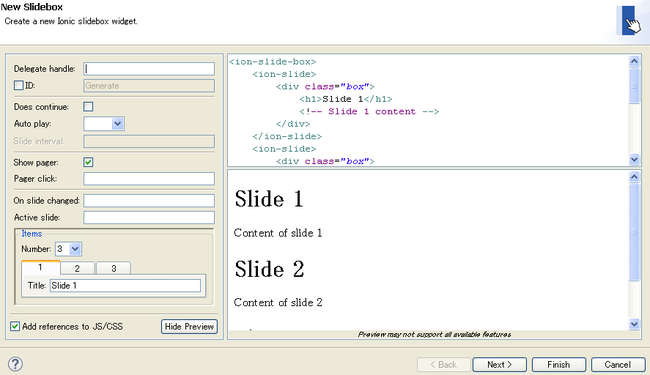The height and width of the screenshot is (375, 650).
Task: Toggle Add references to JS/CSS checkbox
Action: [15, 326]
